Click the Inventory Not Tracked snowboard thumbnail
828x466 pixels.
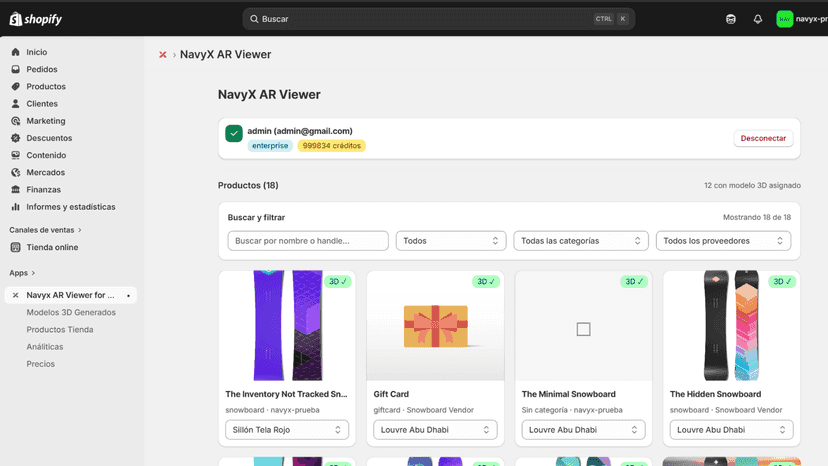[x=287, y=325]
